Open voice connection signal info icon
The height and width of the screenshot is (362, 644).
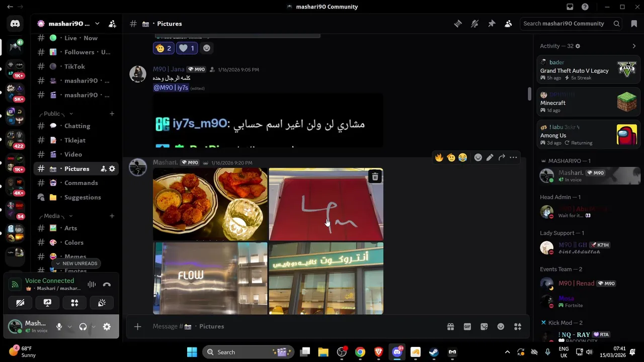15,285
